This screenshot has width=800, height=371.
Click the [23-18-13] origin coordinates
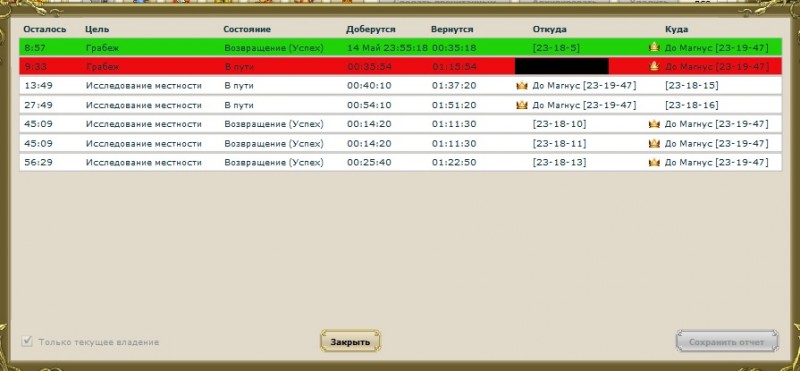point(559,163)
